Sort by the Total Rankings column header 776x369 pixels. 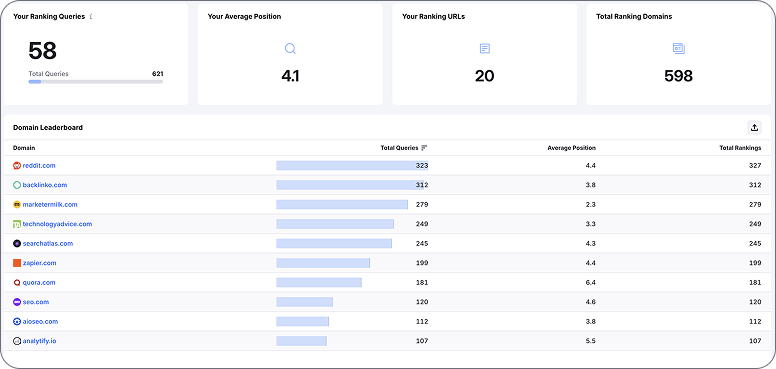tap(740, 148)
